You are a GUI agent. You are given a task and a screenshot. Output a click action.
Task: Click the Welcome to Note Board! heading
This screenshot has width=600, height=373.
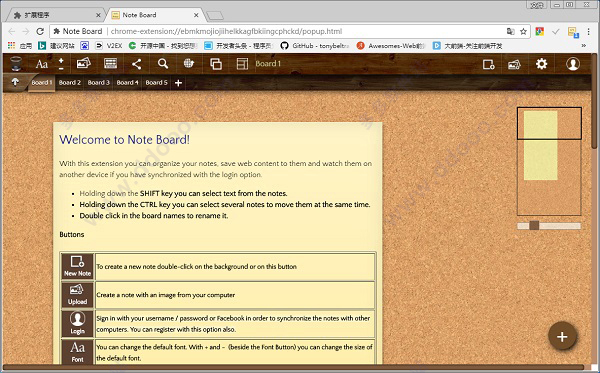124,140
